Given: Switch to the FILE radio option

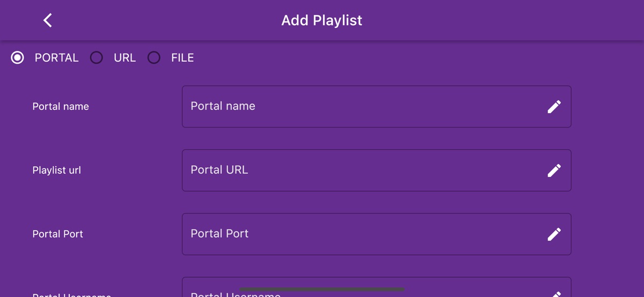Looking at the screenshot, I should 154,58.
